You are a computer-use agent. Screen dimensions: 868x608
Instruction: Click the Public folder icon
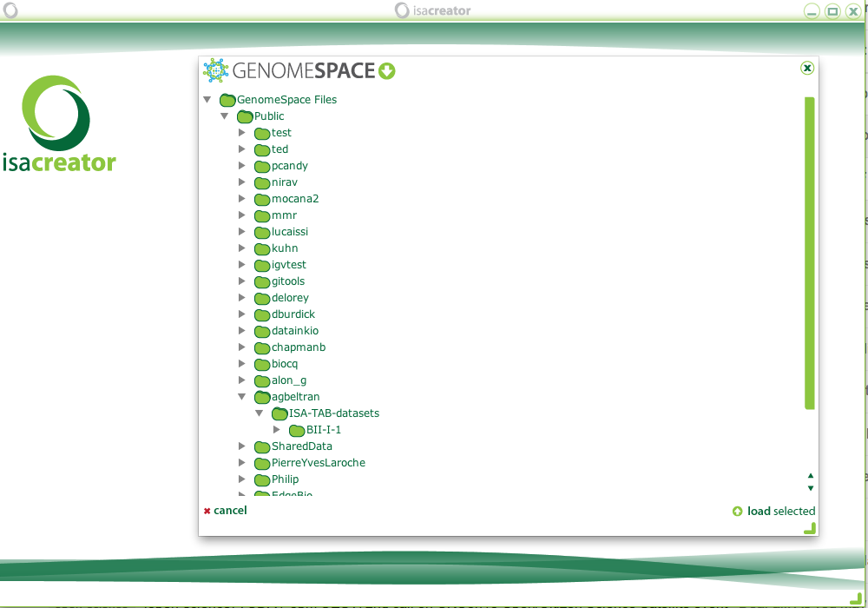(x=245, y=117)
